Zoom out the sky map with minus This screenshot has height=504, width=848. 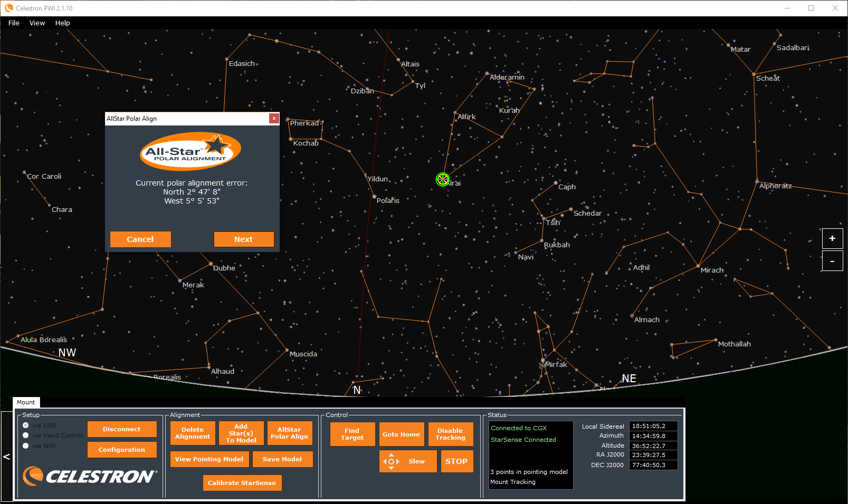pyautogui.click(x=832, y=261)
